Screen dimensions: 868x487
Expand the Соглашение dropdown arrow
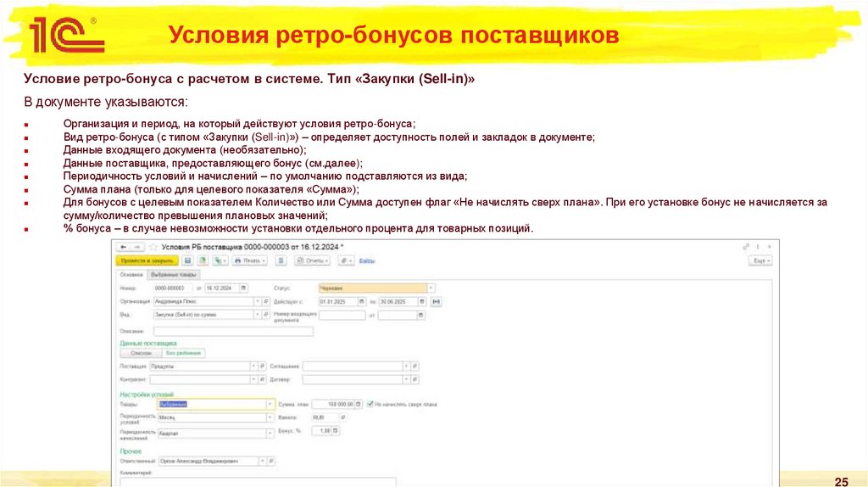[406, 367]
